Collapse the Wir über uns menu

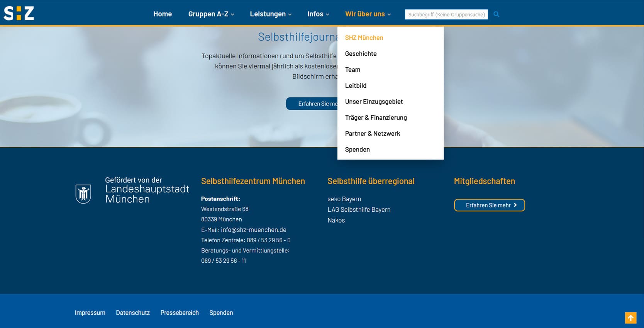(368, 14)
